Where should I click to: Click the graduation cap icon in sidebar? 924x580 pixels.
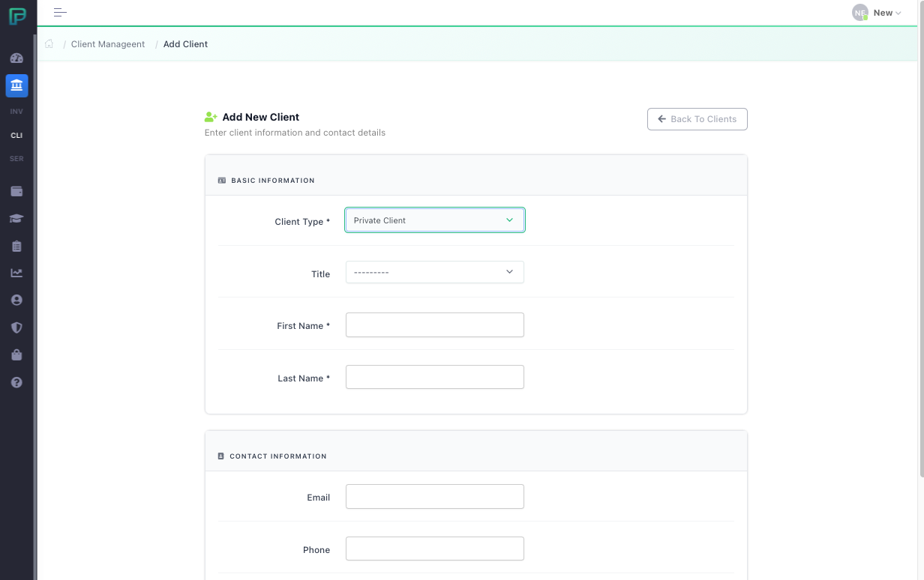click(x=16, y=219)
